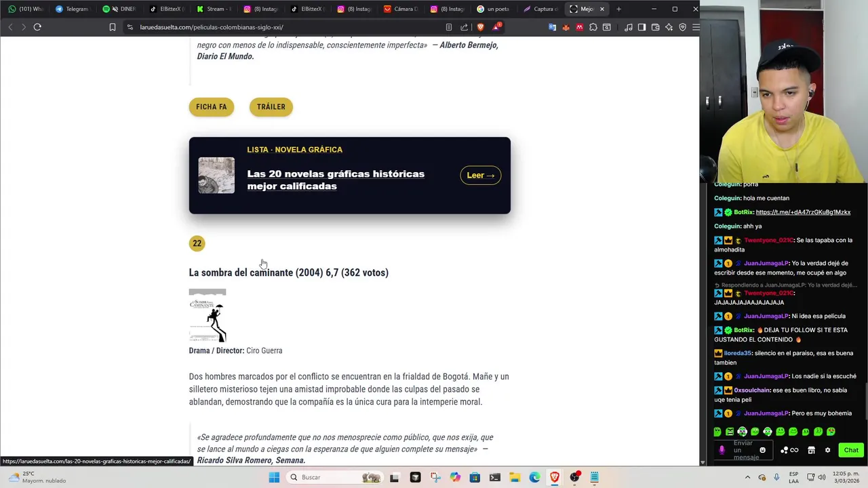Click the purple microphone icon in chat

[x=722, y=450]
